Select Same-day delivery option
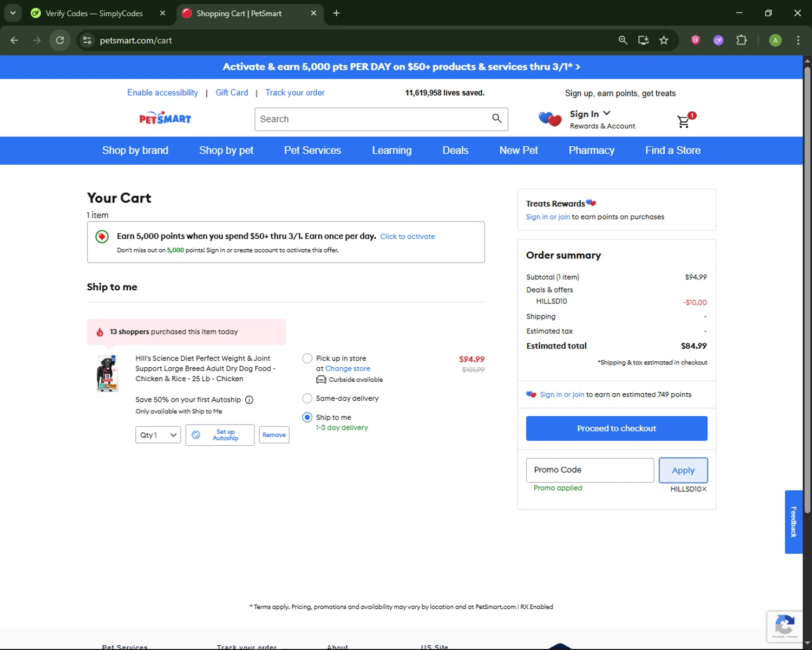Viewport: 812px width, 650px height. coord(307,398)
